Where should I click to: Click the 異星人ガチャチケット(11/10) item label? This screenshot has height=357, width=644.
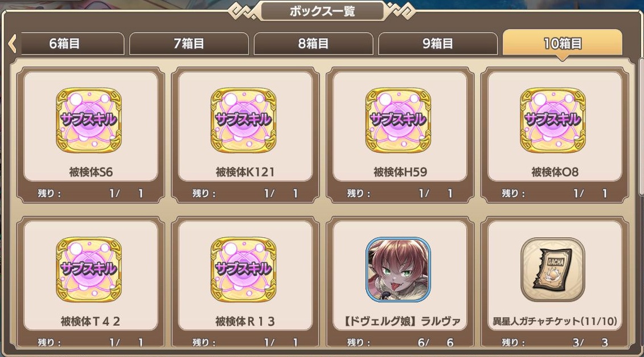(555, 321)
